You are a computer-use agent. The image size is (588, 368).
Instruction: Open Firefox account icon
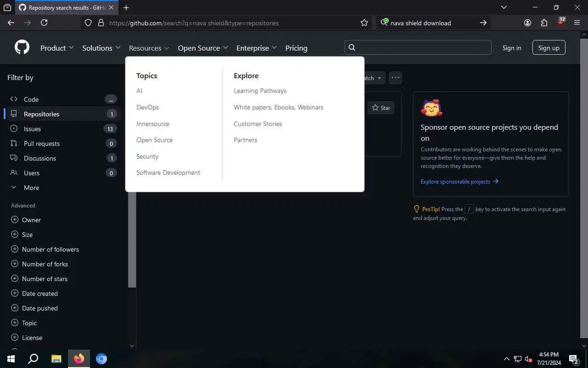527,23
